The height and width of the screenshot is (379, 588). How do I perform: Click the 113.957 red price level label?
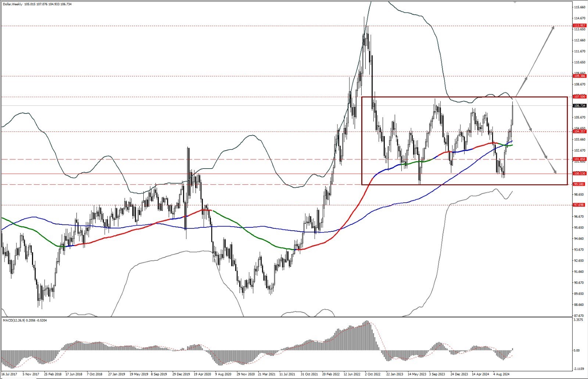[x=580, y=26]
